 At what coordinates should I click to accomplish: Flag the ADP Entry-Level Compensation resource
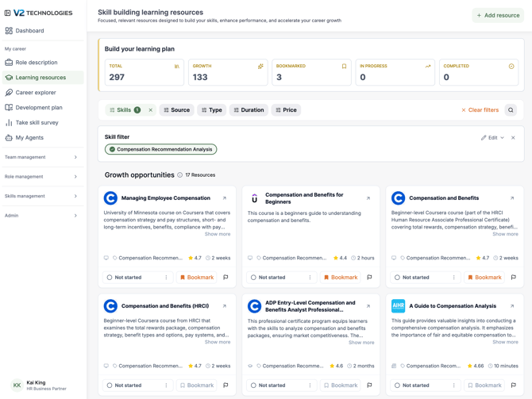pos(369,385)
